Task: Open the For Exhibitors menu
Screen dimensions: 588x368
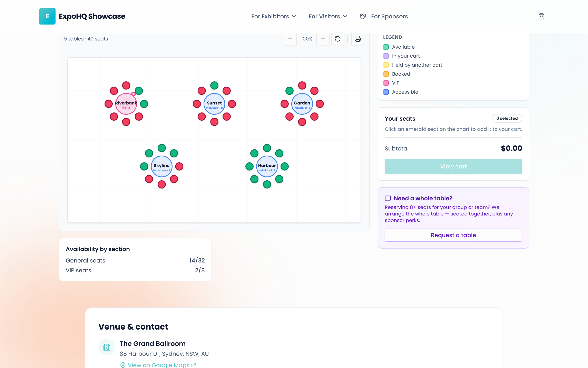Action: 274,16
